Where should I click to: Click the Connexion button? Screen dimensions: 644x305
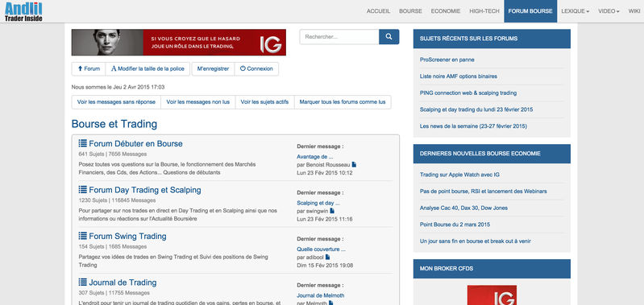pos(256,69)
